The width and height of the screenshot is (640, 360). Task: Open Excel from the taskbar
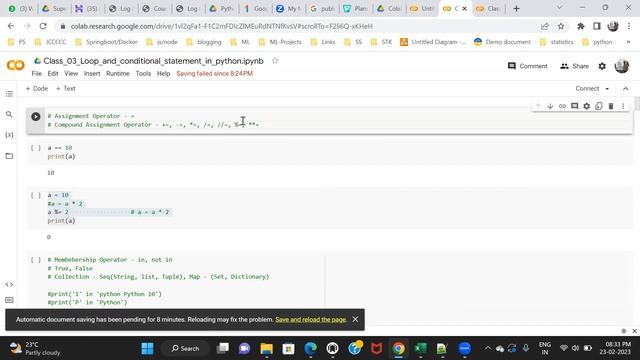(420, 349)
